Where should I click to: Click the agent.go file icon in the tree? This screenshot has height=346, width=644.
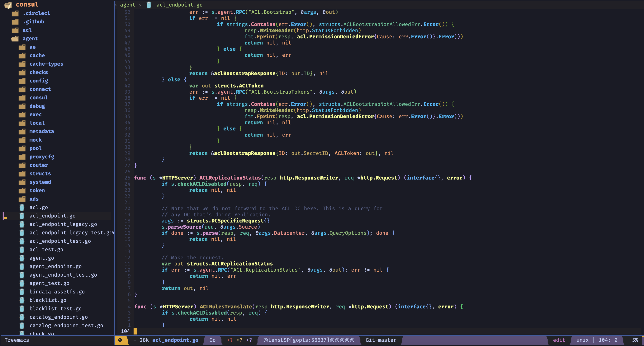coord(22,258)
